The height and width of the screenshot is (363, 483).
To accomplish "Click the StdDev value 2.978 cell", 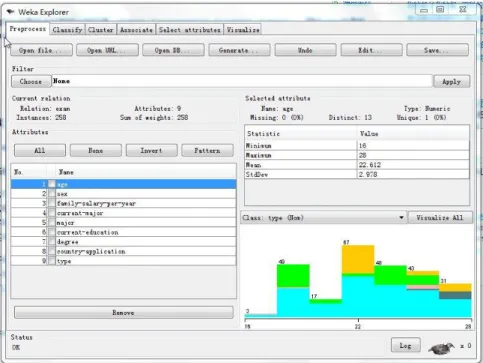I will click(413, 174).
